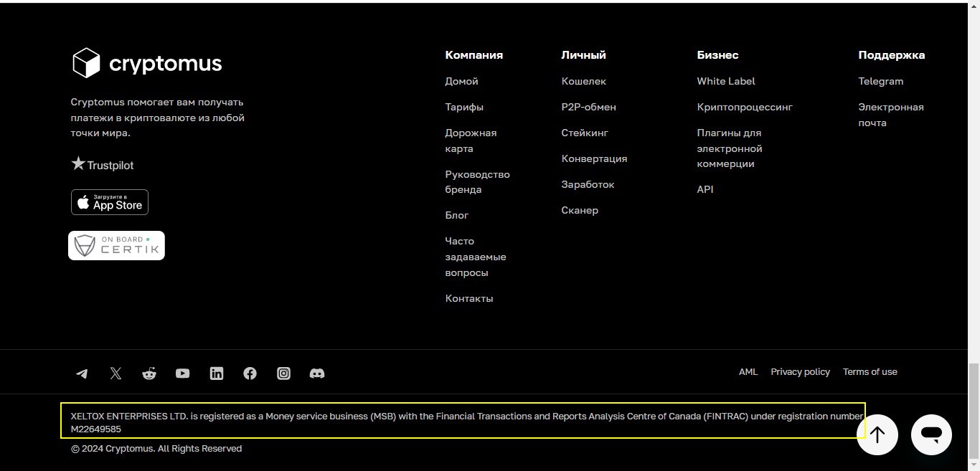Open the Сканер link

[580, 210]
